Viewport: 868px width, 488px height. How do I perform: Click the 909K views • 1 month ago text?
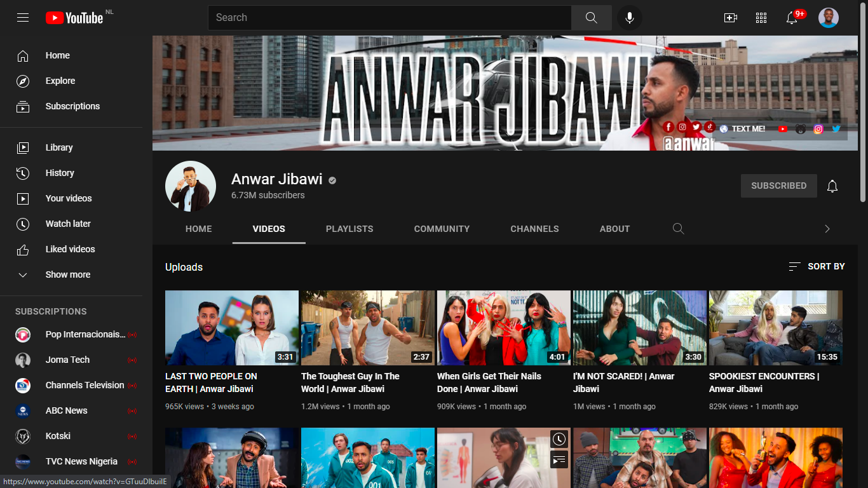482,407
